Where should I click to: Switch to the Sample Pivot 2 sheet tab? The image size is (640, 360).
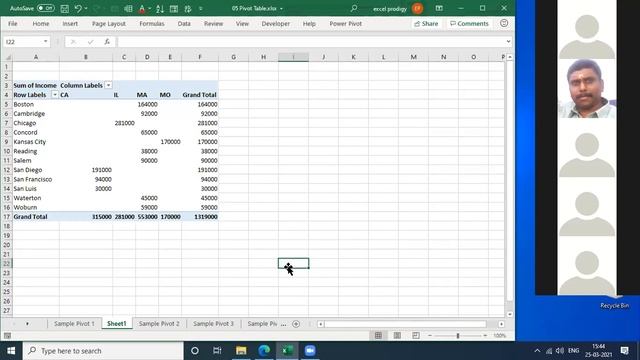[159, 324]
